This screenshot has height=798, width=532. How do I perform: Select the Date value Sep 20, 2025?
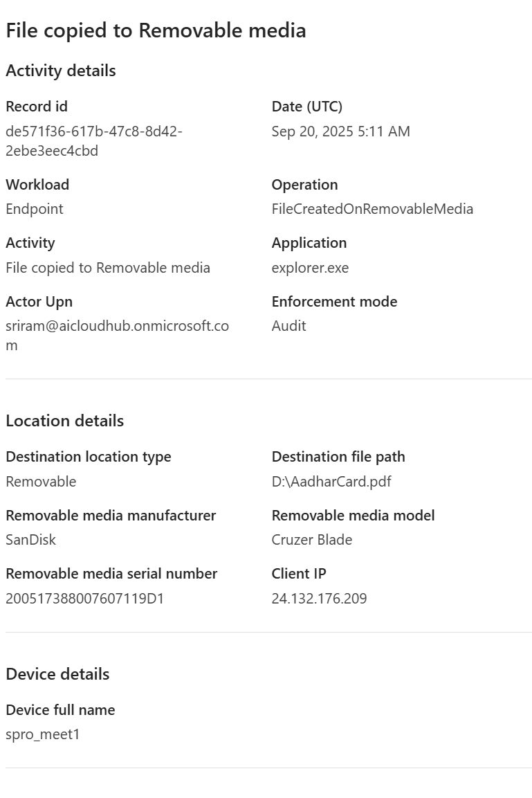340,132
